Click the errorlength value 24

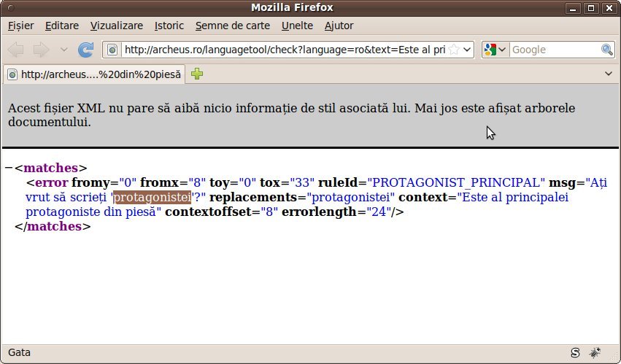(x=379, y=212)
